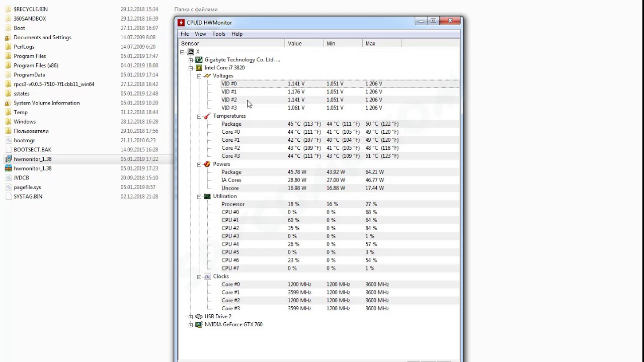644x362 pixels.
Task: Click the Max column header
Action: pos(381,44)
